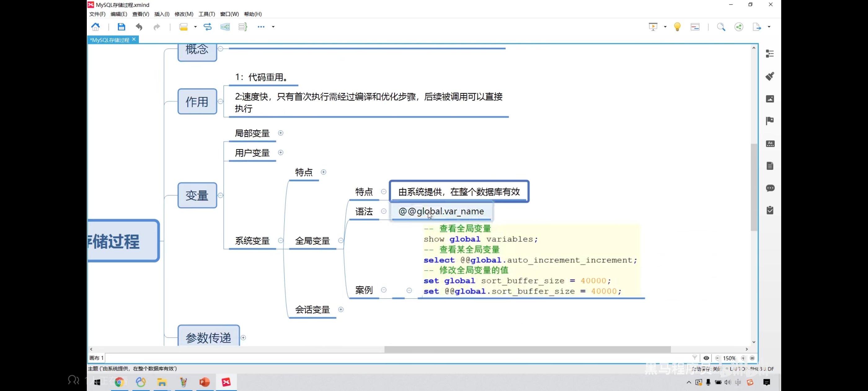Open the Comments speech bubble panel

(x=770, y=188)
